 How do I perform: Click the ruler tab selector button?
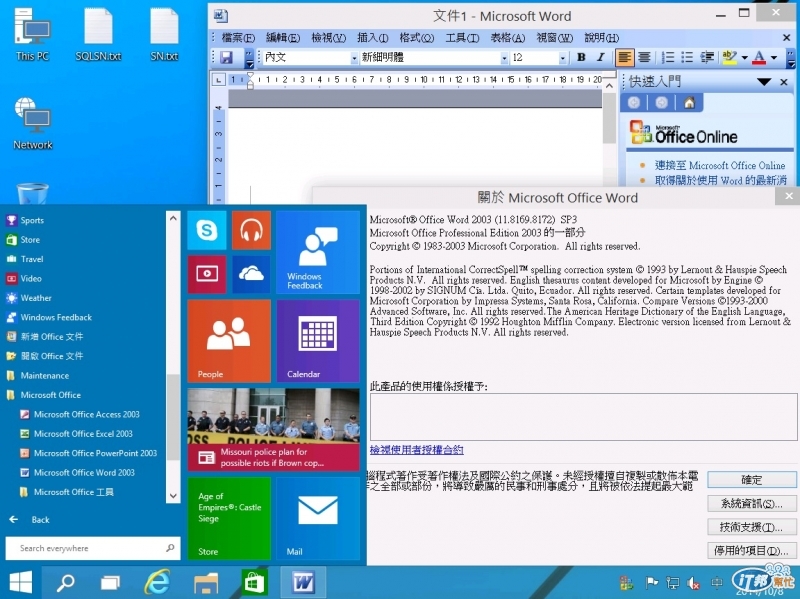coord(219,80)
